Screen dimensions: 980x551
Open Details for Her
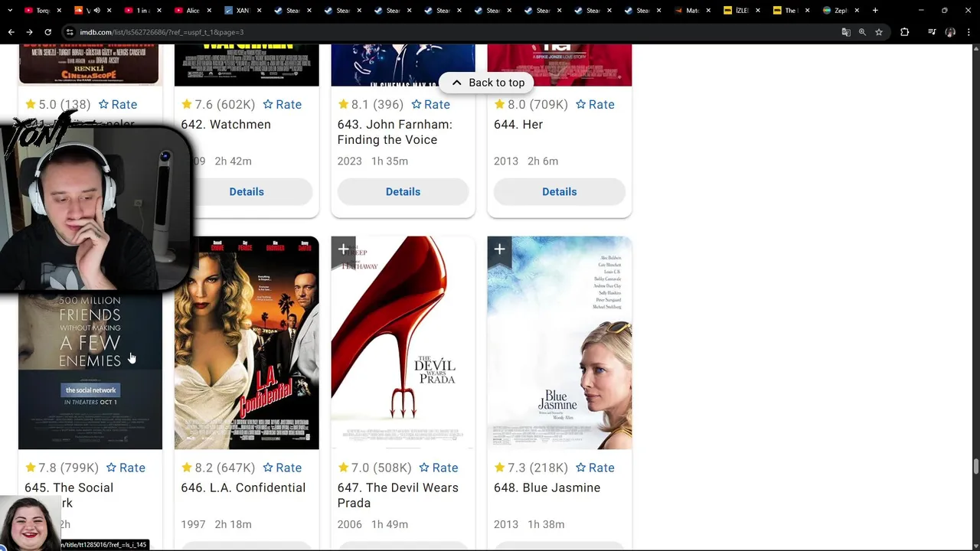(559, 191)
